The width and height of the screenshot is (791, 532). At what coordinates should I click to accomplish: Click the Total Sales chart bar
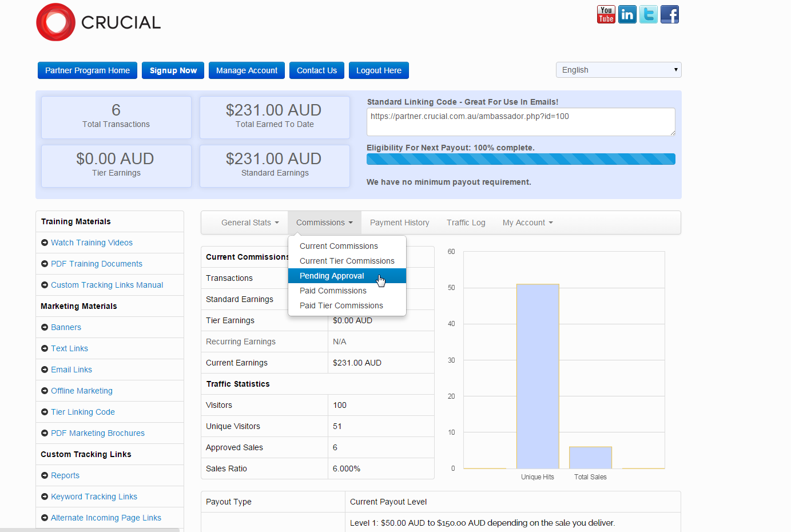coord(590,458)
